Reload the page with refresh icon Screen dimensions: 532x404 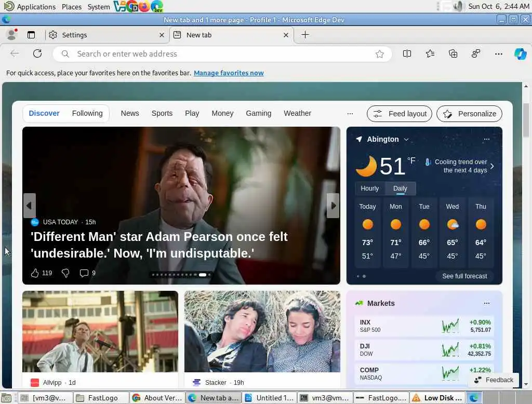point(37,53)
